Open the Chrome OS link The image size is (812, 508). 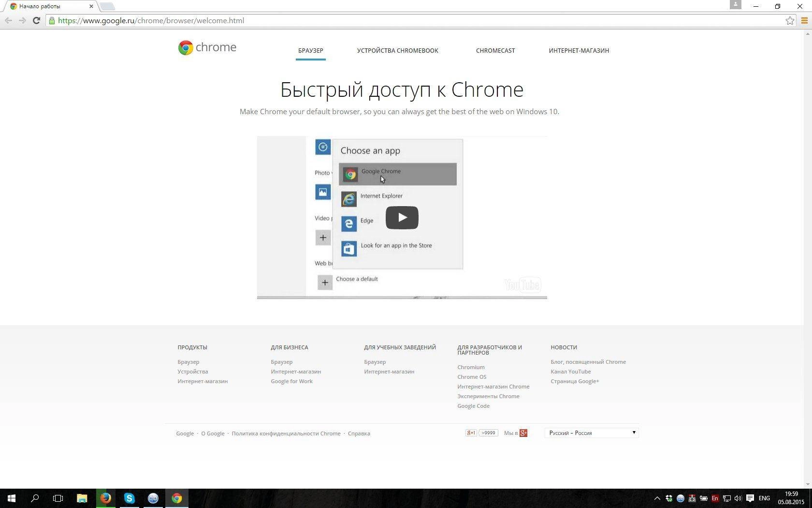(472, 377)
